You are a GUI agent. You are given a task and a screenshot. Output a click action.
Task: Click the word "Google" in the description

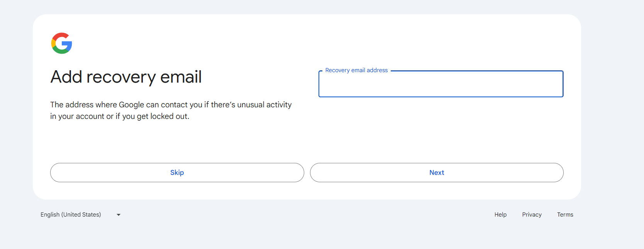131,105
